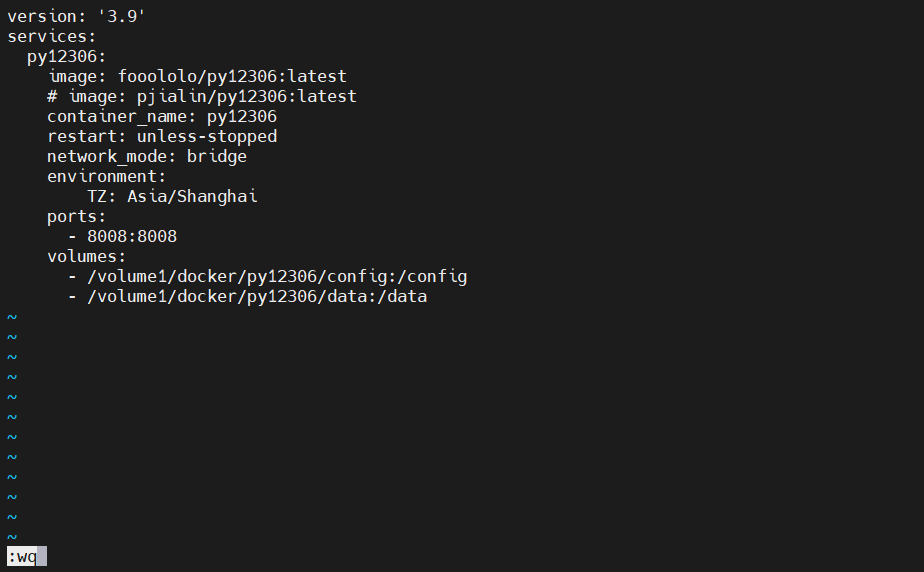Click the 'Asia/Shanghai' timezone value
This screenshot has width=924, height=572.
click(x=192, y=196)
